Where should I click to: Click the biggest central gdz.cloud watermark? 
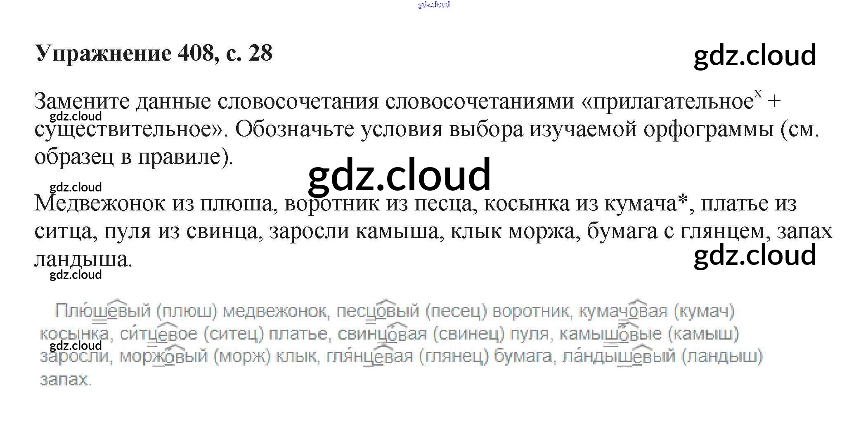(x=399, y=175)
